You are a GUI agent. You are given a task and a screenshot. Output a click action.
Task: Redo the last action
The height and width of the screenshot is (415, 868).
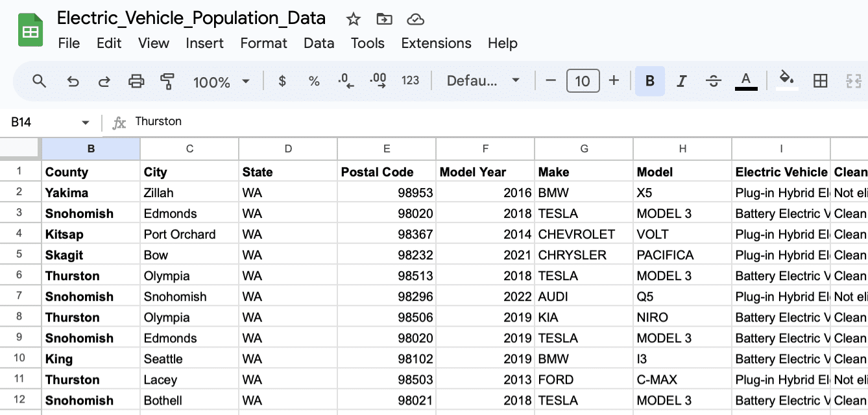point(104,81)
